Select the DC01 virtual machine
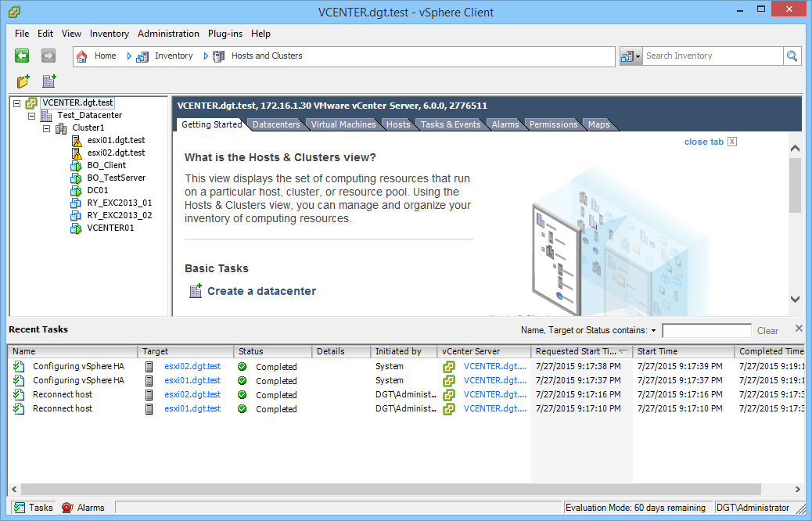Image resolution: width=812 pixels, height=521 pixels. (x=97, y=190)
